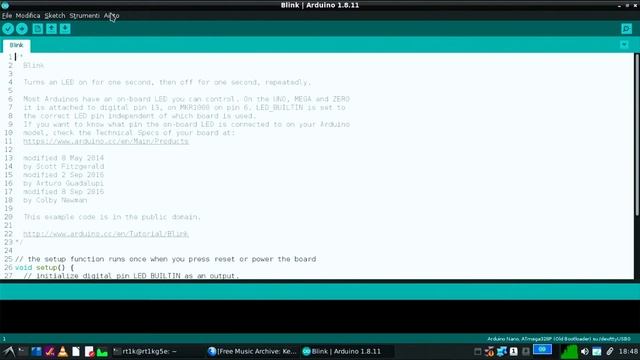Click the calendar checkmark tray icon
Image resolution: width=640 pixels, height=360 pixels.
point(597,351)
